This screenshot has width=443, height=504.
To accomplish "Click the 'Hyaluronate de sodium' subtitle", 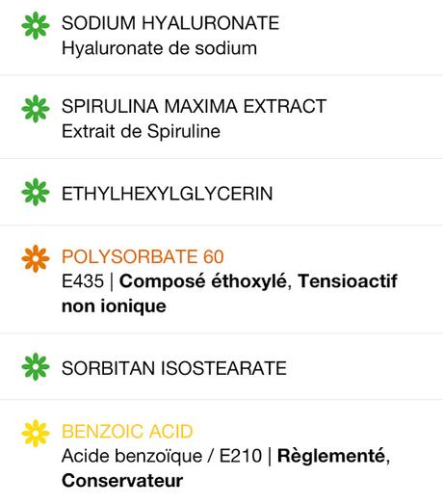I will (159, 49).
